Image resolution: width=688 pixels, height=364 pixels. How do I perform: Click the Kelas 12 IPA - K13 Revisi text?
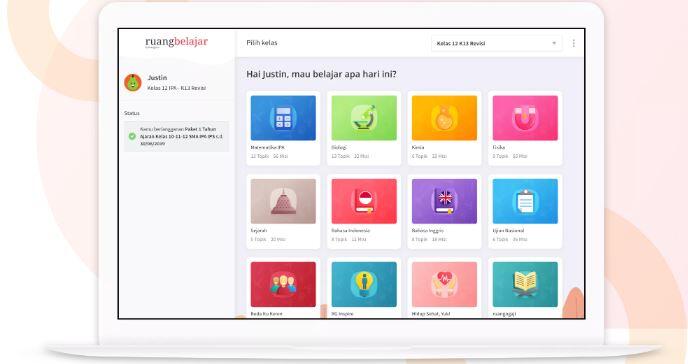click(x=176, y=88)
